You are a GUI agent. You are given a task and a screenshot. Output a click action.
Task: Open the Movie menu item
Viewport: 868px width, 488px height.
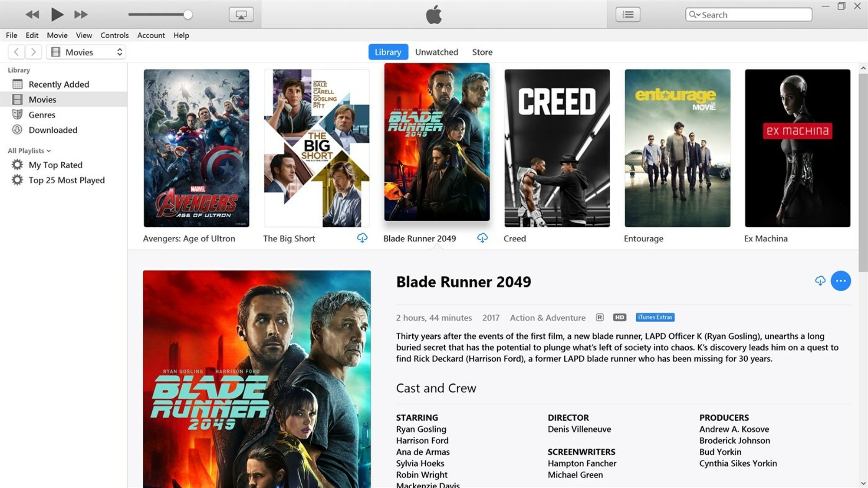(x=56, y=35)
